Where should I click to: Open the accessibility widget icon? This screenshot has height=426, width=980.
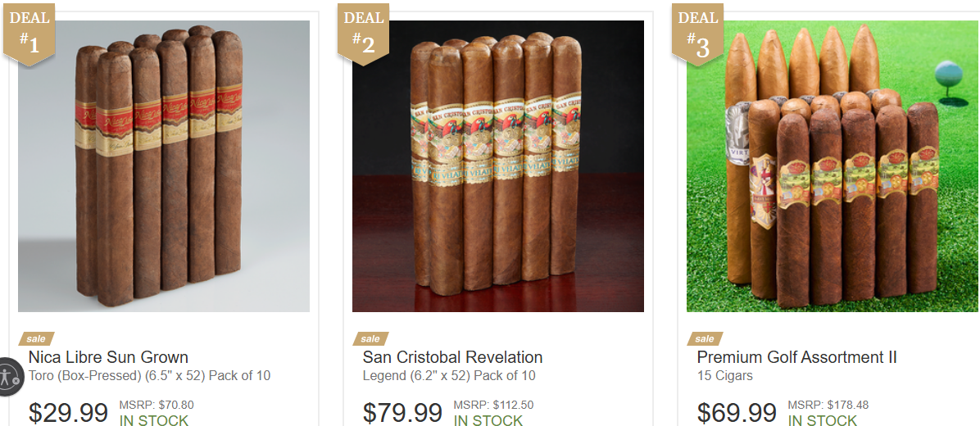pyautogui.click(x=9, y=376)
